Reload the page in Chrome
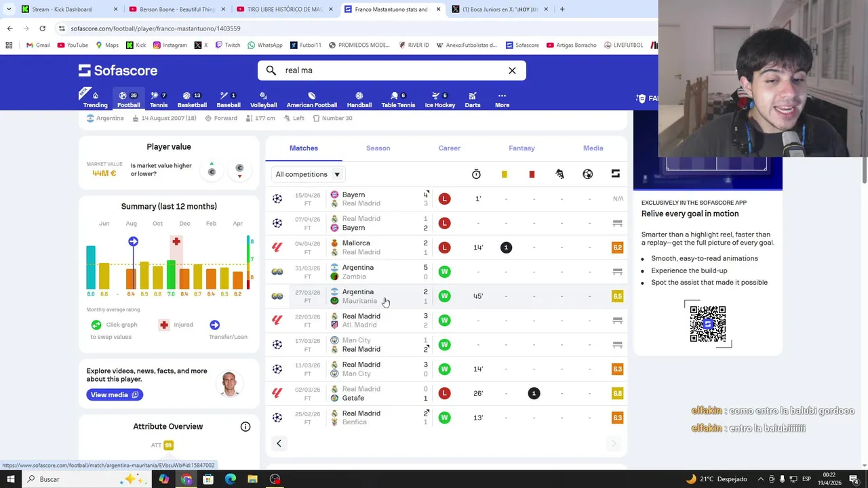Viewport: 868px width, 488px height. coord(42,28)
